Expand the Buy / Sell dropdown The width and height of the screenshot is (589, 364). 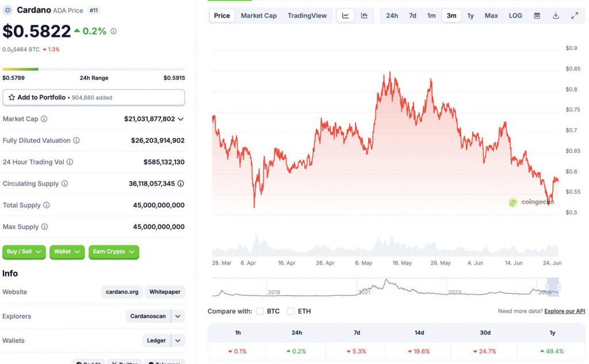(x=24, y=252)
